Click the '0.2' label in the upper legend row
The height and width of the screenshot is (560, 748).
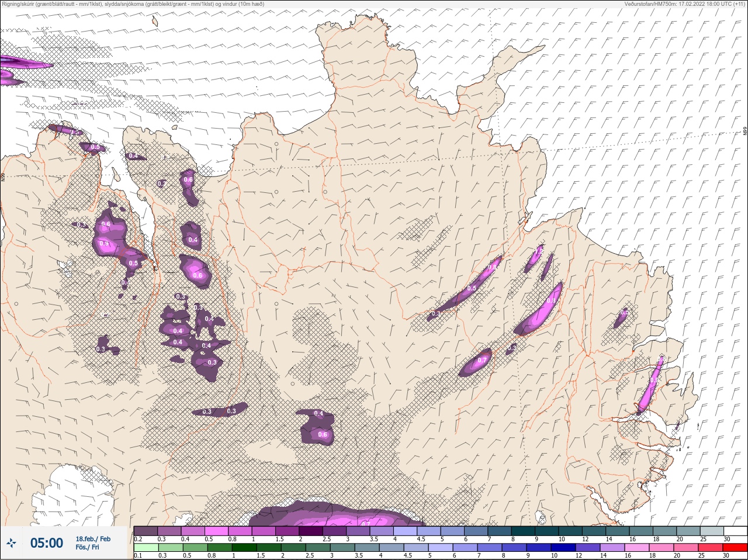click(x=138, y=539)
